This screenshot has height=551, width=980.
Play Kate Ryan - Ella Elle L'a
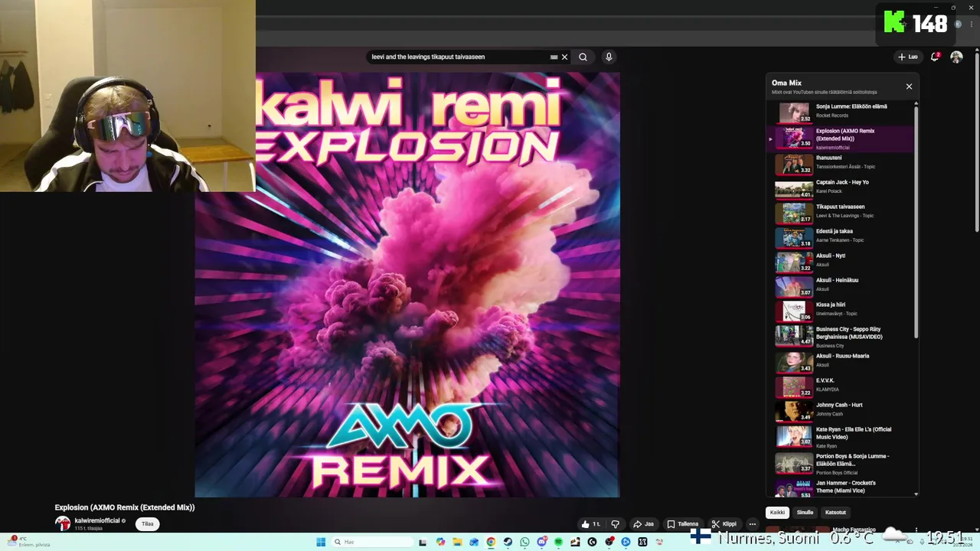pos(840,437)
